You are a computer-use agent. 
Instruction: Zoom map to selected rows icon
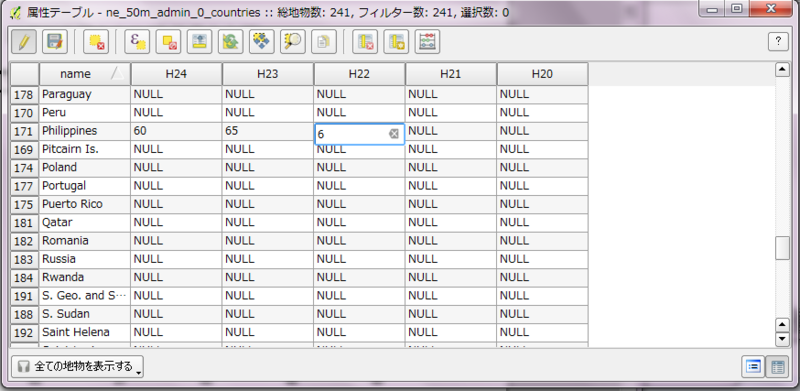293,42
